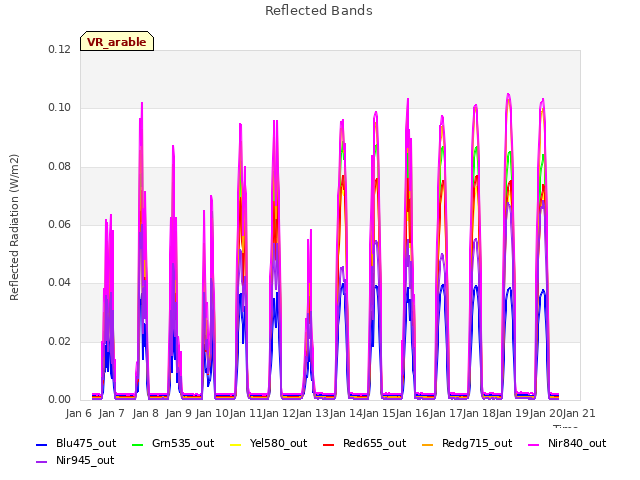Click the Jan 20 x-axis label
Screen dimensions: 640x480
click(x=546, y=413)
